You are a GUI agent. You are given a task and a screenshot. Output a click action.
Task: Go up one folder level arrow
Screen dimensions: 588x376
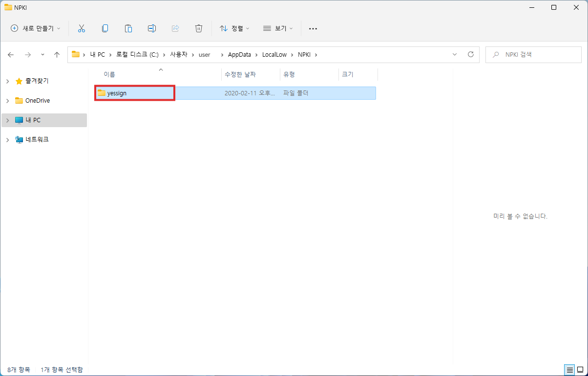pos(57,55)
